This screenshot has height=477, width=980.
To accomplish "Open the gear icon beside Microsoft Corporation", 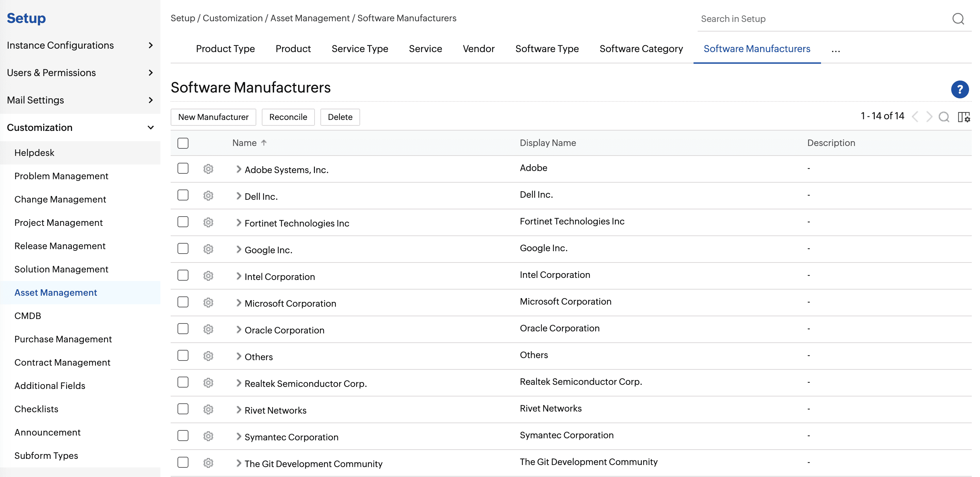I will [208, 302].
